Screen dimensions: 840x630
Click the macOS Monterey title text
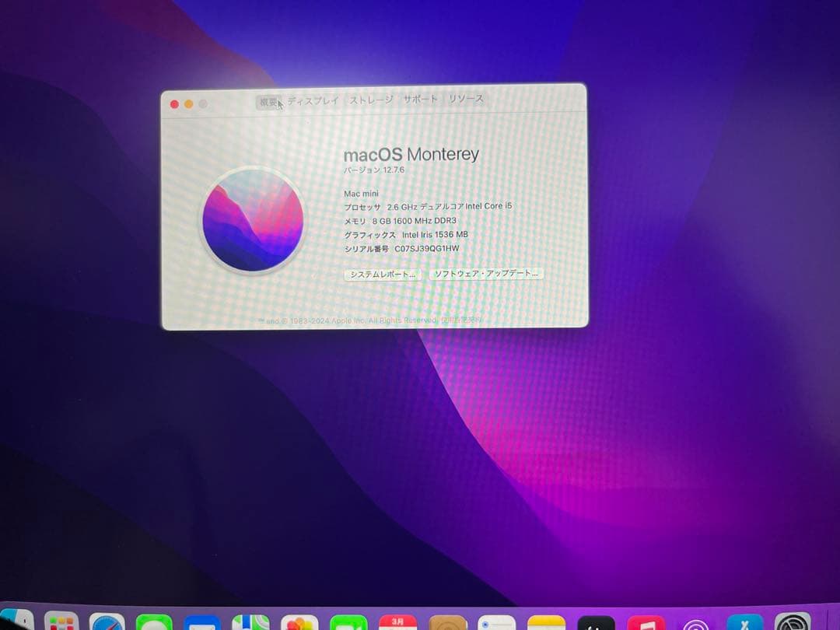tap(411, 154)
